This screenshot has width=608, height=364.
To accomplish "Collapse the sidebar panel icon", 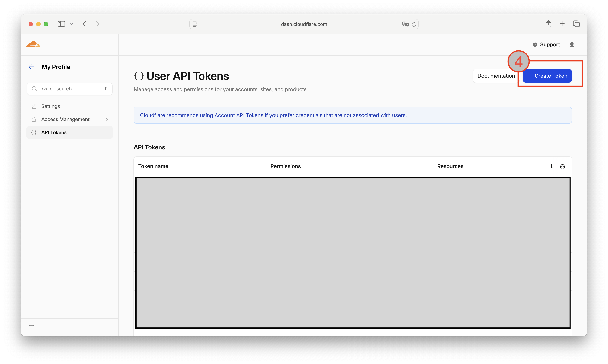I will click(31, 328).
